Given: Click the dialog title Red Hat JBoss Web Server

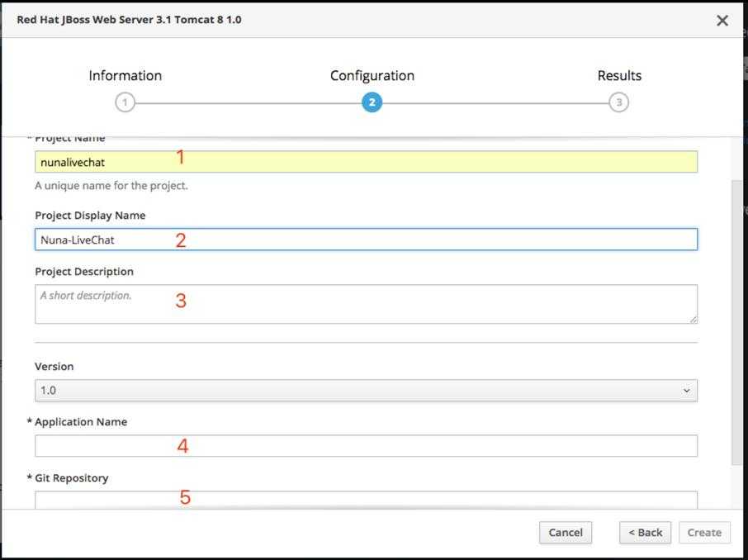Looking at the screenshot, I should (x=129, y=20).
